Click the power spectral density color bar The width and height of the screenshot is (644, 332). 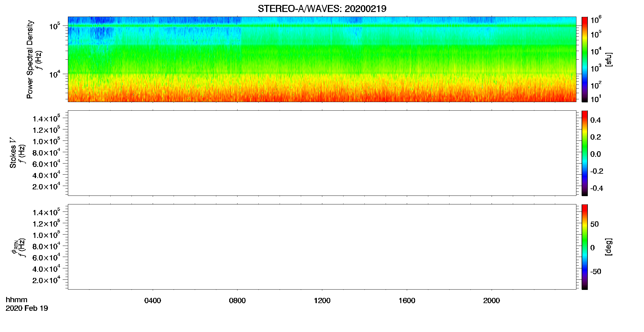point(585,59)
